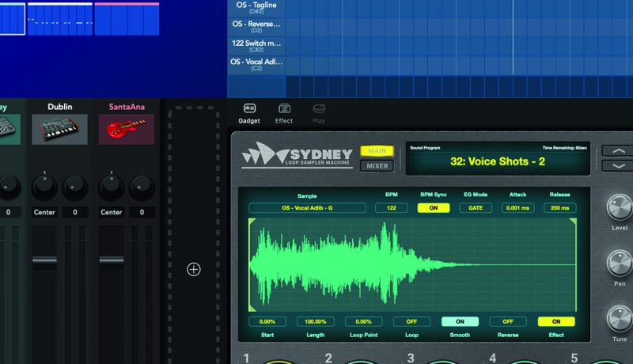
Task: Toggle BPM Sync ON button
Action: [x=434, y=208]
